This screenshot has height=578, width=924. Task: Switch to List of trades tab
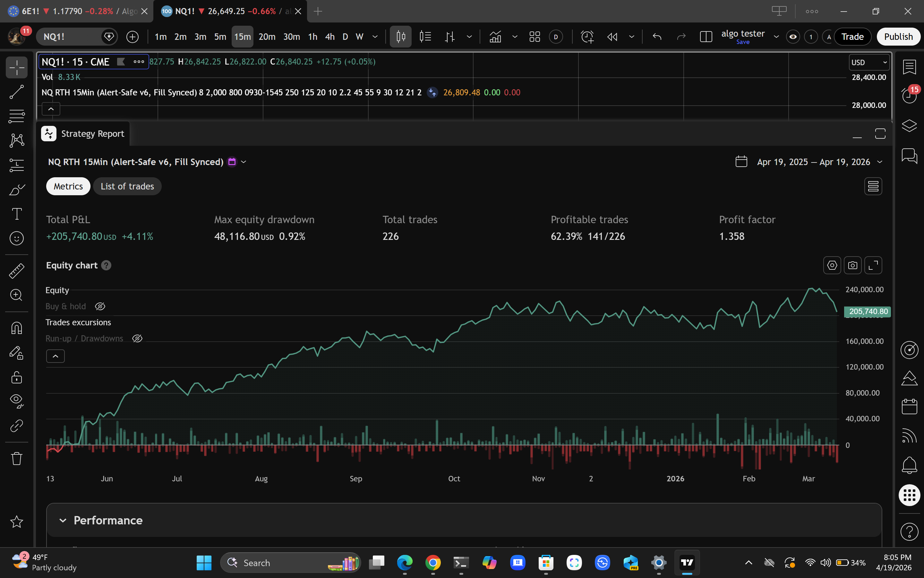[127, 186]
